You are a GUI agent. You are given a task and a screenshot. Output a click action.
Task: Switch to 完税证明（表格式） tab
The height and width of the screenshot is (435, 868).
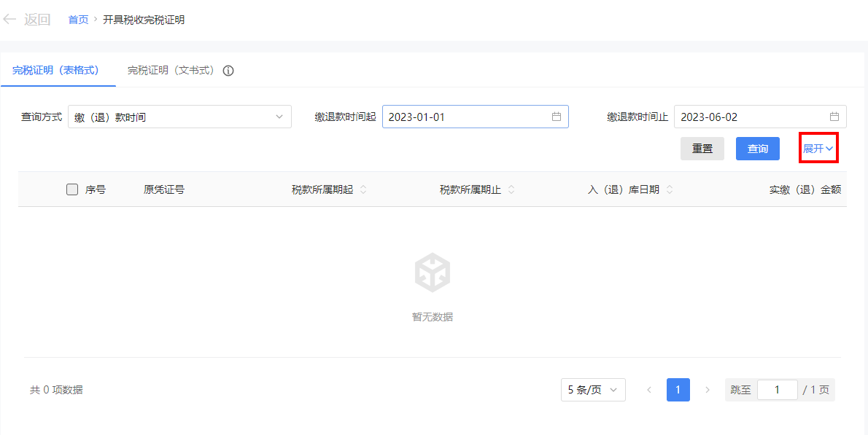pyautogui.click(x=55, y=70)
